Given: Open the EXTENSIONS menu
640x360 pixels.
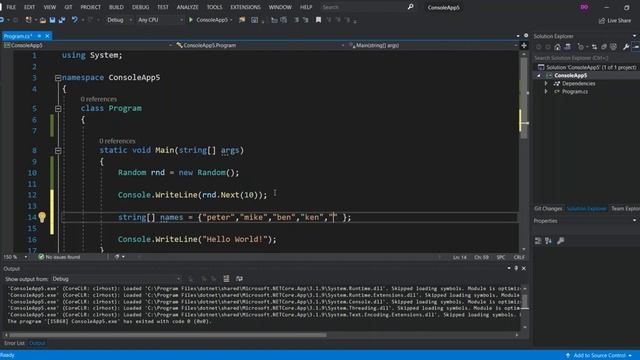Looking at the screenshot, I should (245, 7).
